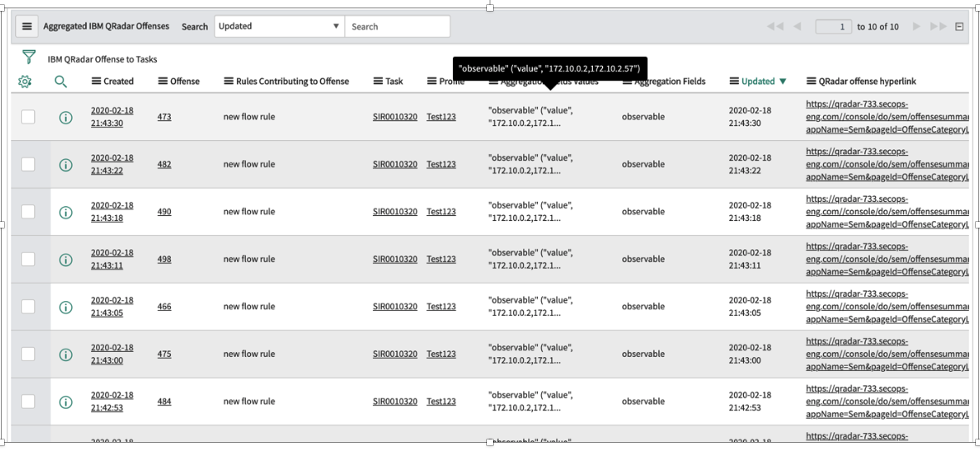Click updated time 2020-02-18 21:42:53
The width and height of the screenshot is (980, 452).
pos(750,402)
